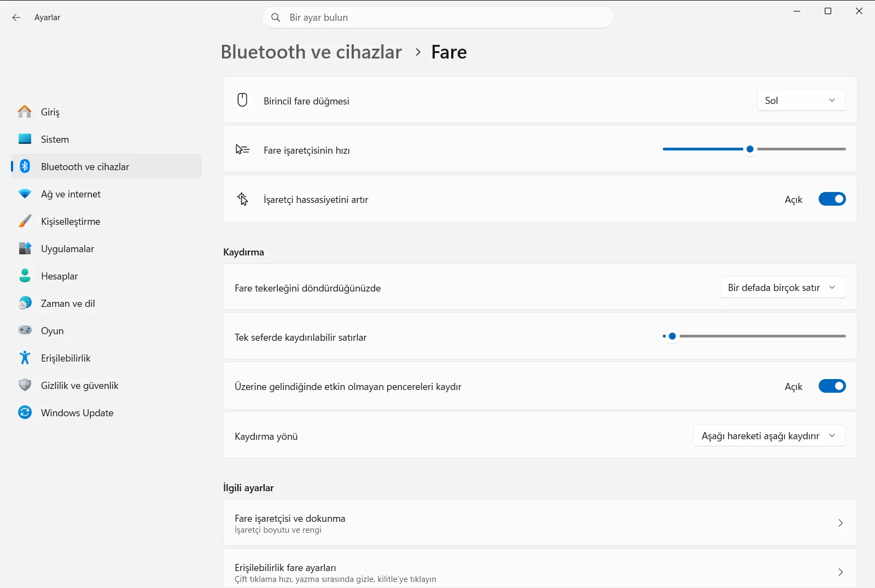This screenshot has width=875, height=588.
Task: Open Fare işaretçisi ve dokunma chevron
Action: point(841,523)
